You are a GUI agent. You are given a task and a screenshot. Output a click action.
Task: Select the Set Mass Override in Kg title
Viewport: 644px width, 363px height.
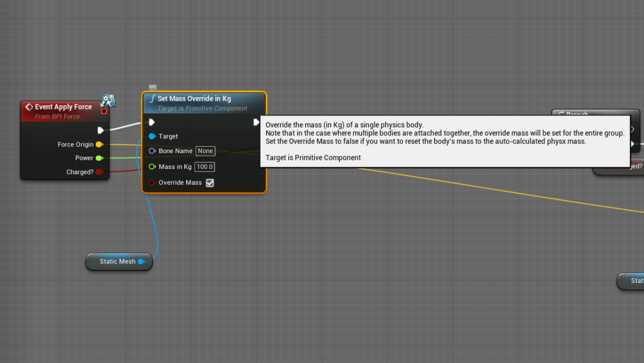[194, 99]
